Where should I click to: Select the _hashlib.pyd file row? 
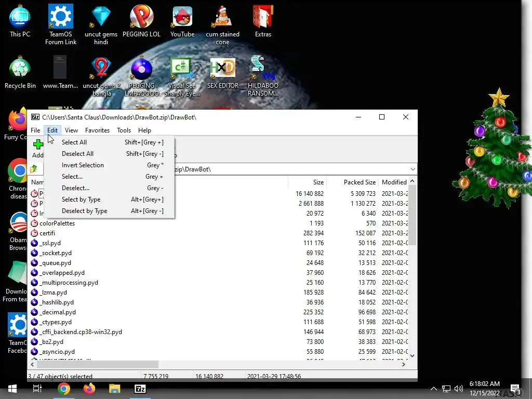(x=219, y=302)
